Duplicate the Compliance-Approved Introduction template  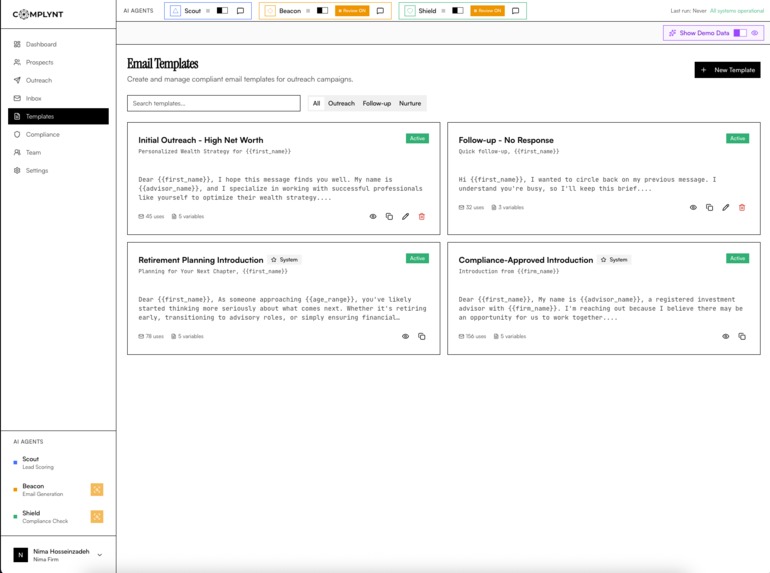(x=742, y=336)
